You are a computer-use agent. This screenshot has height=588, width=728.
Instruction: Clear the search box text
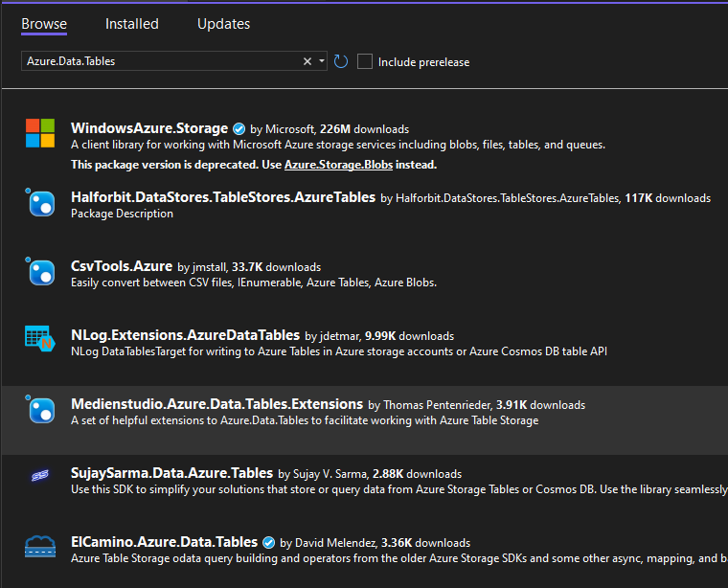pos(307,61)
